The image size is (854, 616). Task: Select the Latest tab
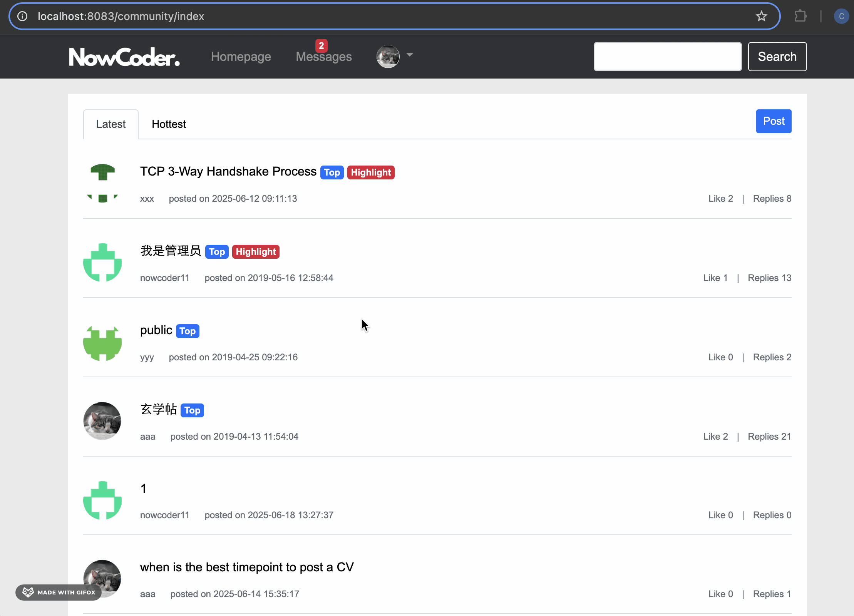(x=111, y=124)
